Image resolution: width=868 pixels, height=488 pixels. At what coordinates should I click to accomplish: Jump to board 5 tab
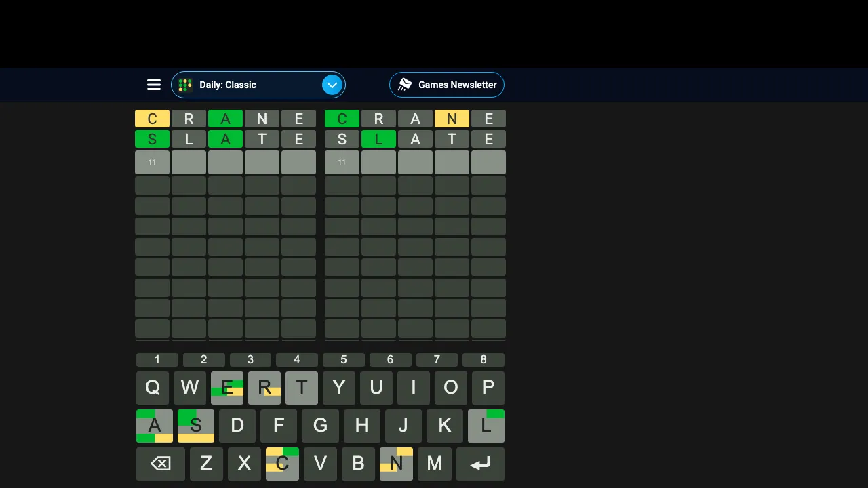coord(344,360)
